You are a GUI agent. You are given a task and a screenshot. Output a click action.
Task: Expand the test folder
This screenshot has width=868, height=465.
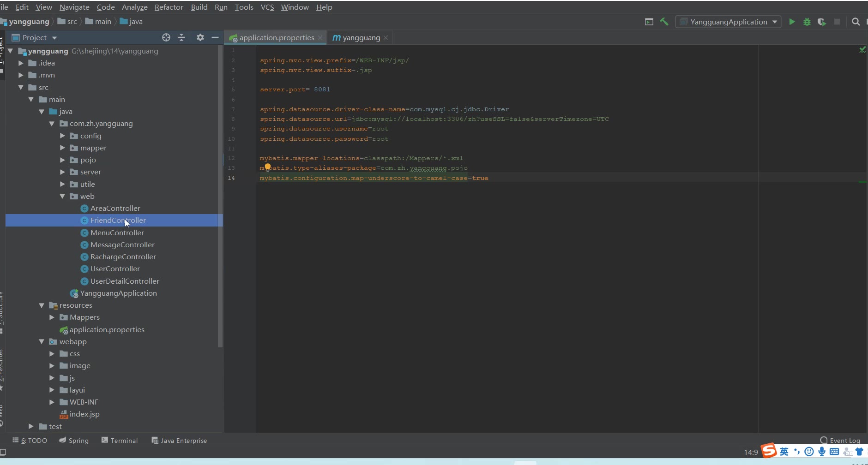(31, 426)
